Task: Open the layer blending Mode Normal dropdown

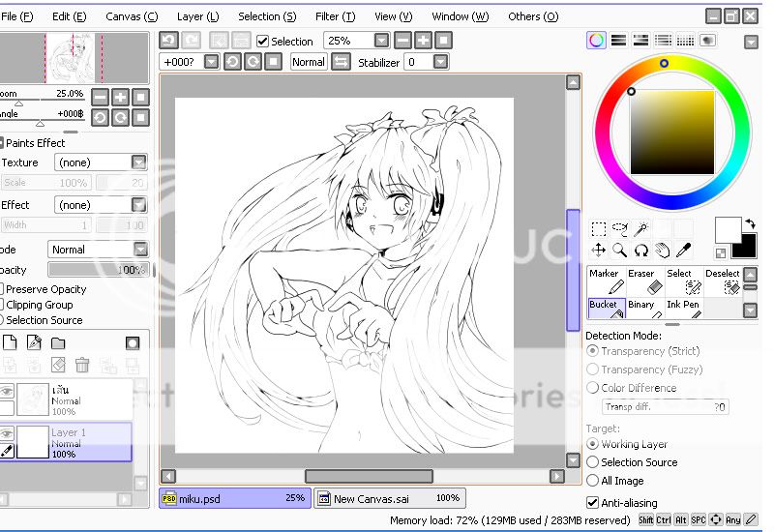Action: point(140,250)
